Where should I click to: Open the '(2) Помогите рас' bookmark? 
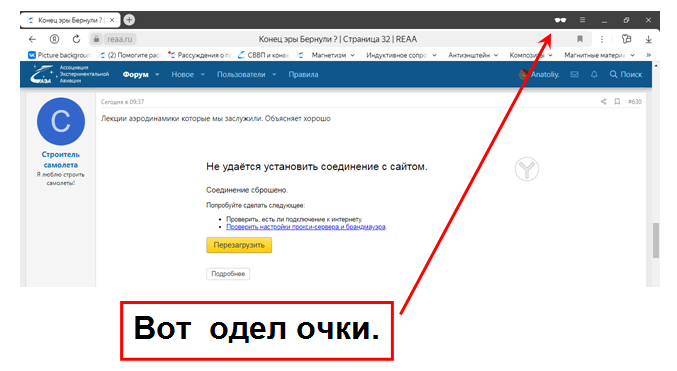click(x=130, y=55)
